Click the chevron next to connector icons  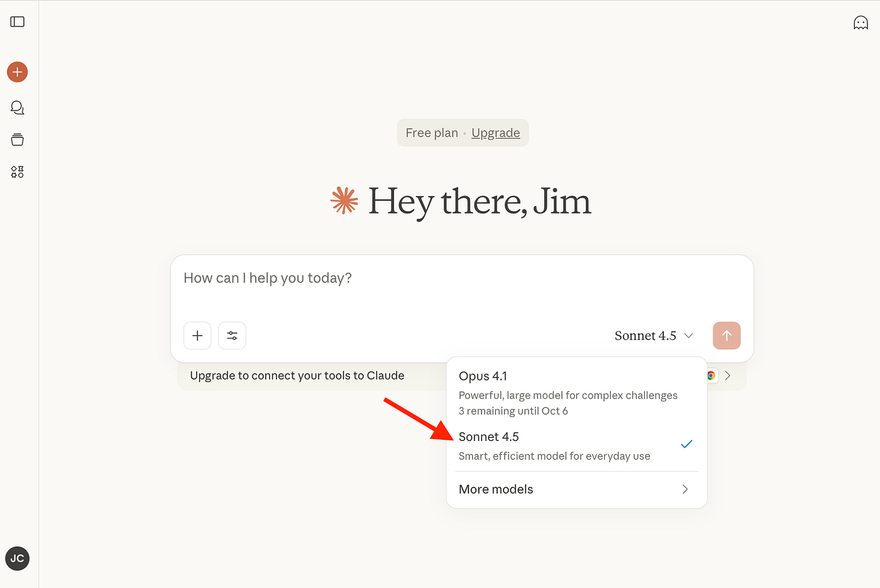728,376
